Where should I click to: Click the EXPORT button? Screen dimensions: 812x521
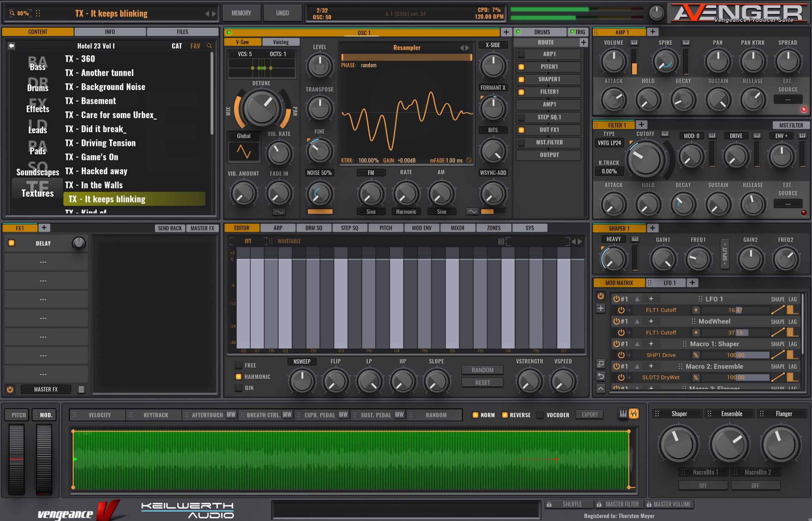click(590, 414)
